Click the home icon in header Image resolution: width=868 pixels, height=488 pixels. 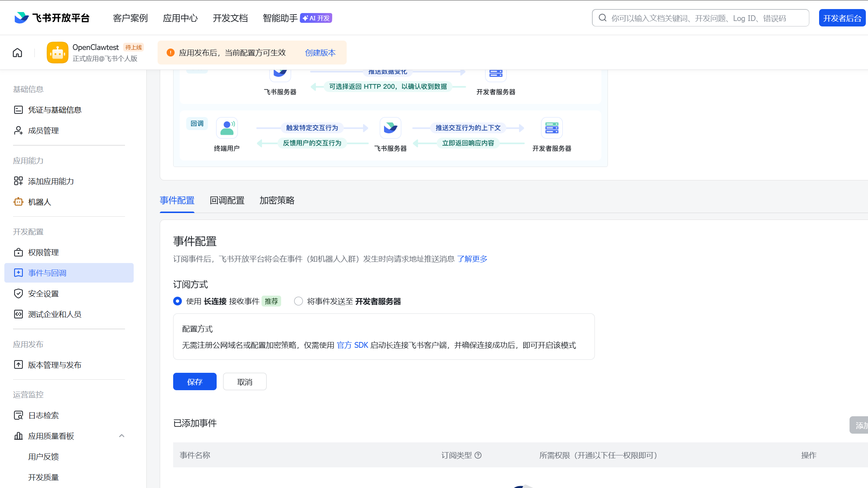coord(17,53)
